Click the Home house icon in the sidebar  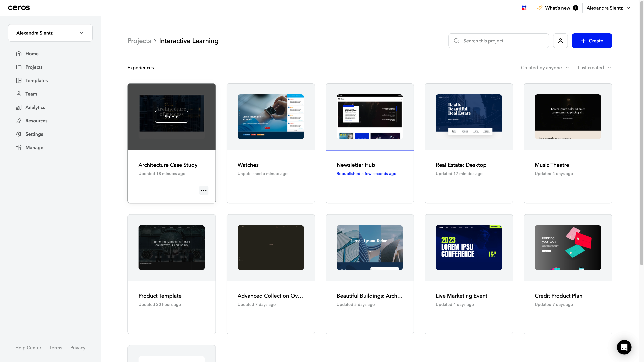[x=19, y=54]
